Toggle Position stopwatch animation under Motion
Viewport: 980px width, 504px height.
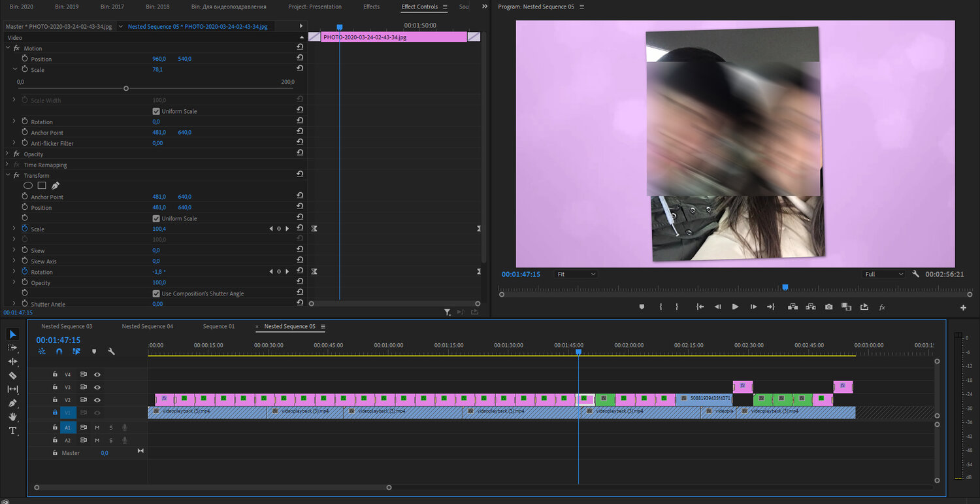(x=25, y=58)
